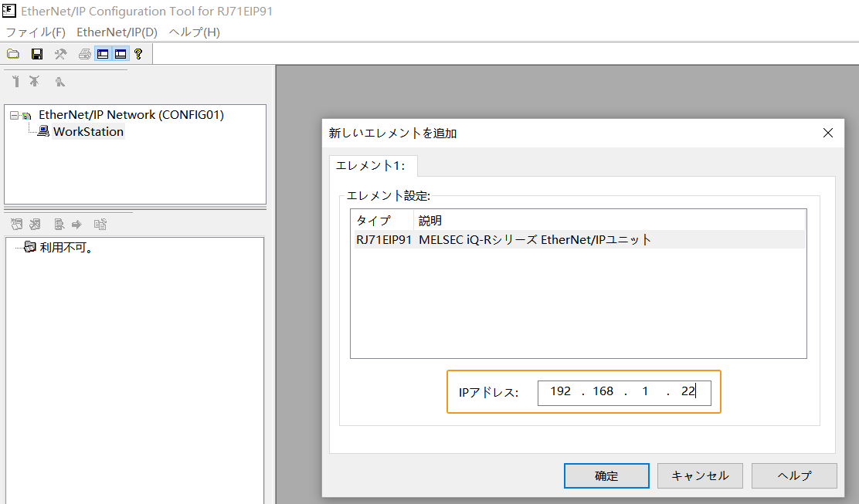Open the EtherNet/IP(D) menu
The height and width of the screenshot is (504, 859).
coord(117,32)
